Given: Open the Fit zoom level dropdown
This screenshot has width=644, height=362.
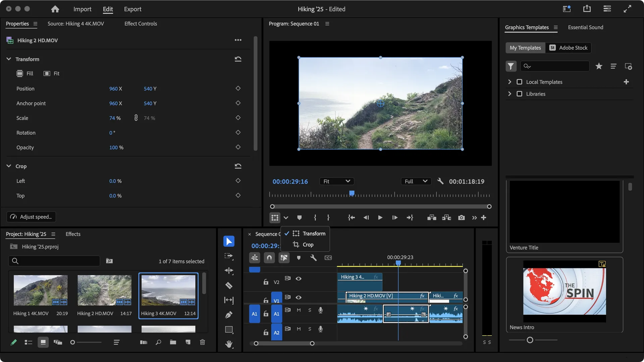Looking at the screenshot, I should click(336, 181).
